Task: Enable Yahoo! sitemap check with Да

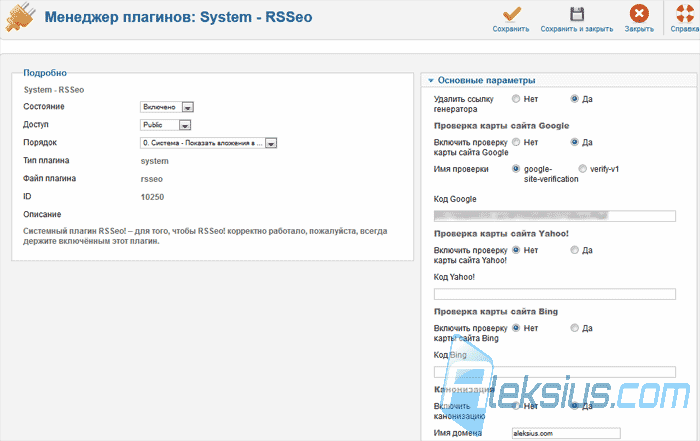Action: (x=575, y=250)
